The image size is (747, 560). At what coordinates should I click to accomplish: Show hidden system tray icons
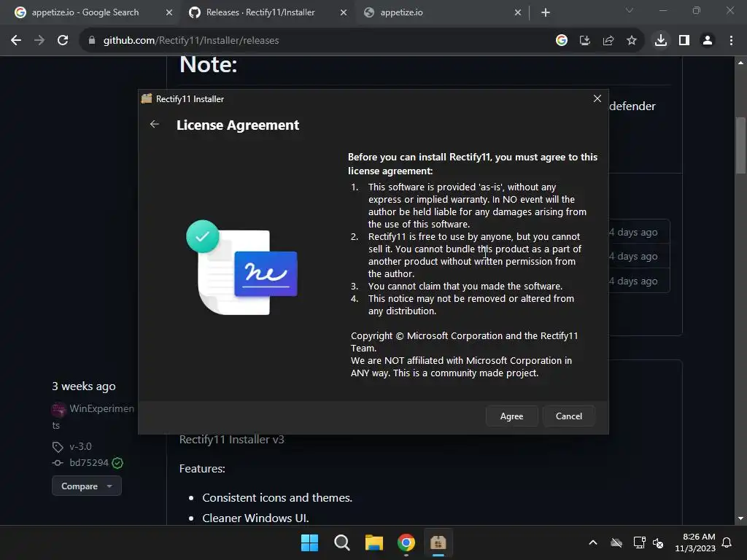[593, 542]
